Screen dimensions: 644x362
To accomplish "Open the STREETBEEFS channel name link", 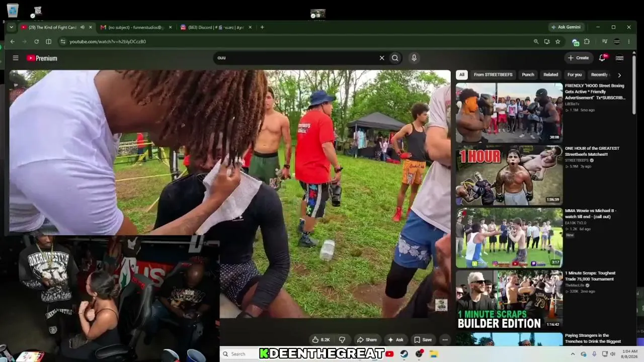I will (577, 160).
